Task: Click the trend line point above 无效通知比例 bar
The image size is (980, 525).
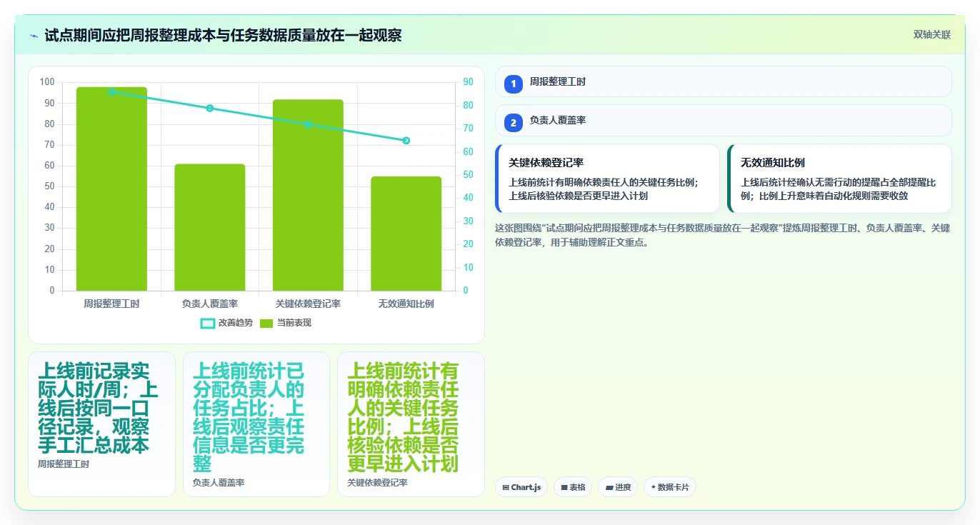Action: pyautogui.click(x=406, y=141)
